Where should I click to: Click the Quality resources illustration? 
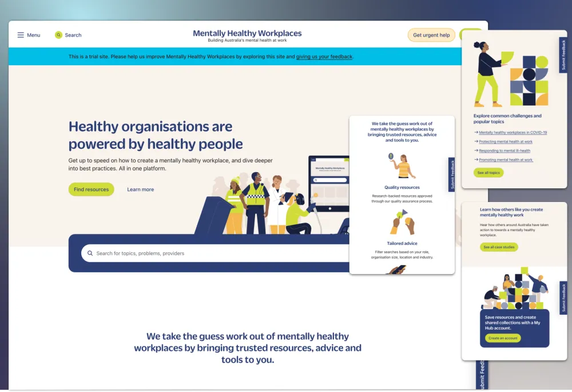coord(402,165)
